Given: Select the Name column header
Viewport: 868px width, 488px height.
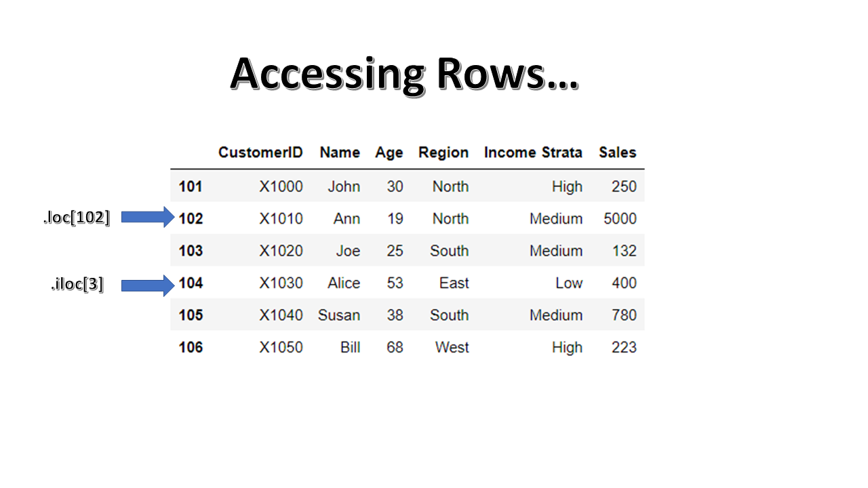Looking at the screenshot, I should point(340,152).
